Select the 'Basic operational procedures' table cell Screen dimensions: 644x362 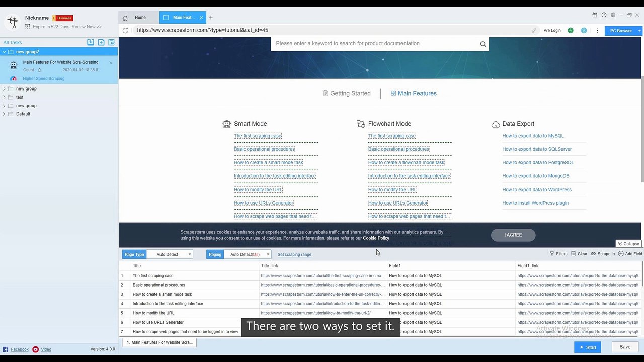point(195,285)
